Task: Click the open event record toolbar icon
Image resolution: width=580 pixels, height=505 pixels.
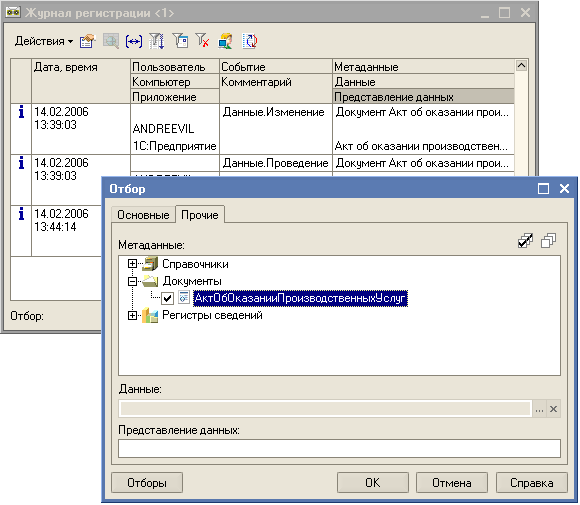Action: click(88, 41)
